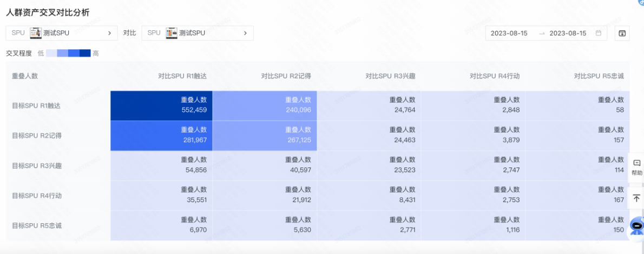Click the first 测试SPU product thumbnail
The height and width of the screenshot is (254, 644).
pyautogui.click(x=36, y=33)
